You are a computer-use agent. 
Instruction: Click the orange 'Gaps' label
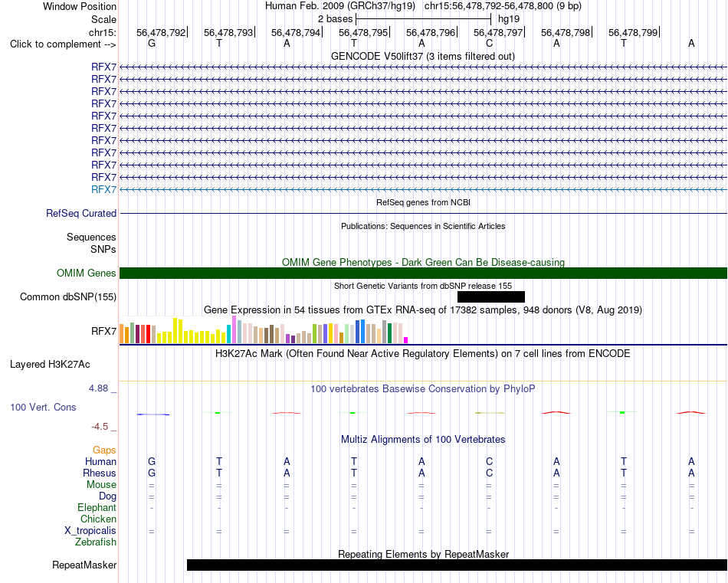pyautogui.click(x=104, y=450)
